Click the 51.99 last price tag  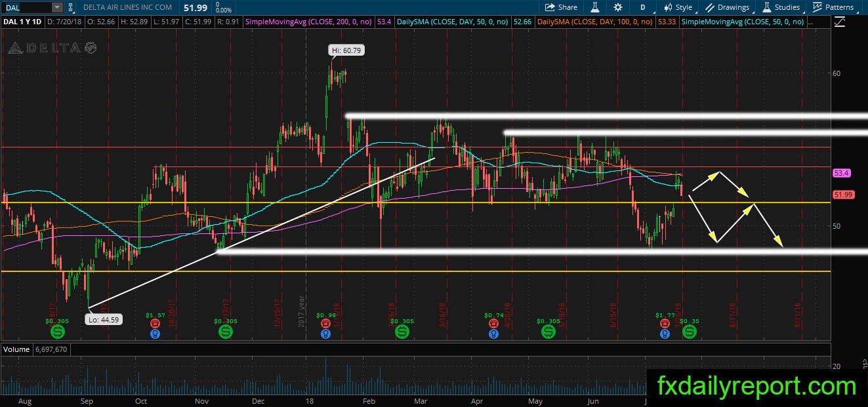[843, 195]
